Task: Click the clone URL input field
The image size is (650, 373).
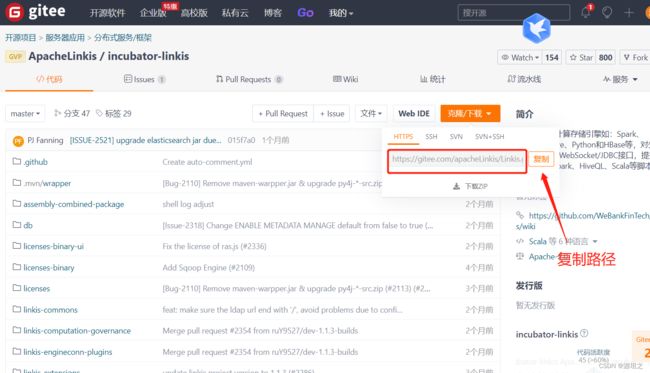Action: click(x=457, y=161)
